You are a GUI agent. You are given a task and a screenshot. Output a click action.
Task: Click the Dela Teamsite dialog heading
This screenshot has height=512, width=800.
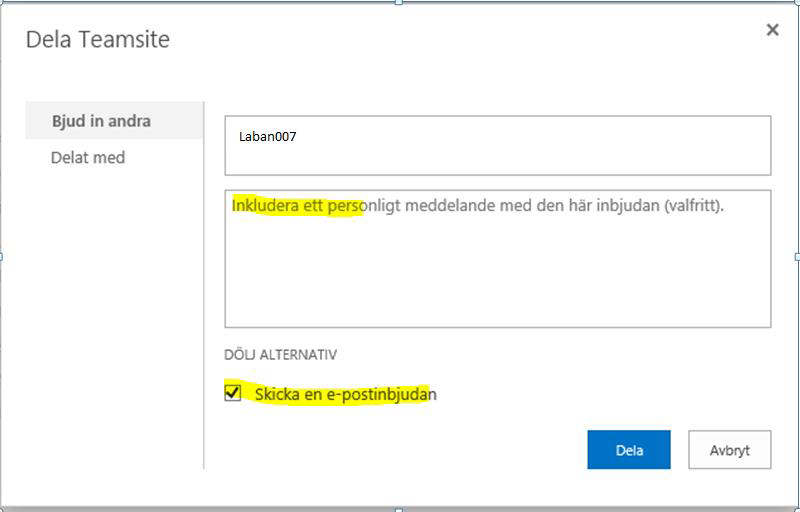(97, 39)
